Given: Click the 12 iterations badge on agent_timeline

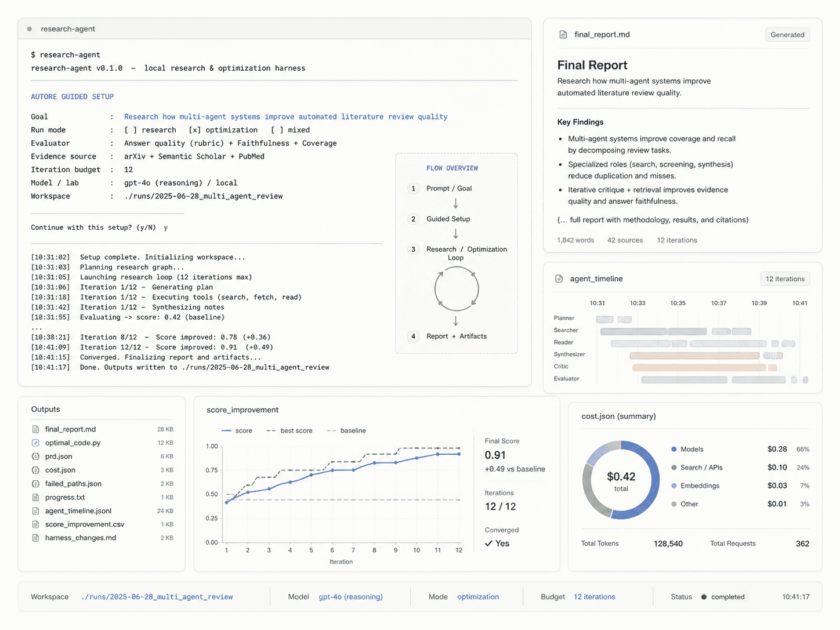Looking at the screenshot, I should tap(785, 279).
